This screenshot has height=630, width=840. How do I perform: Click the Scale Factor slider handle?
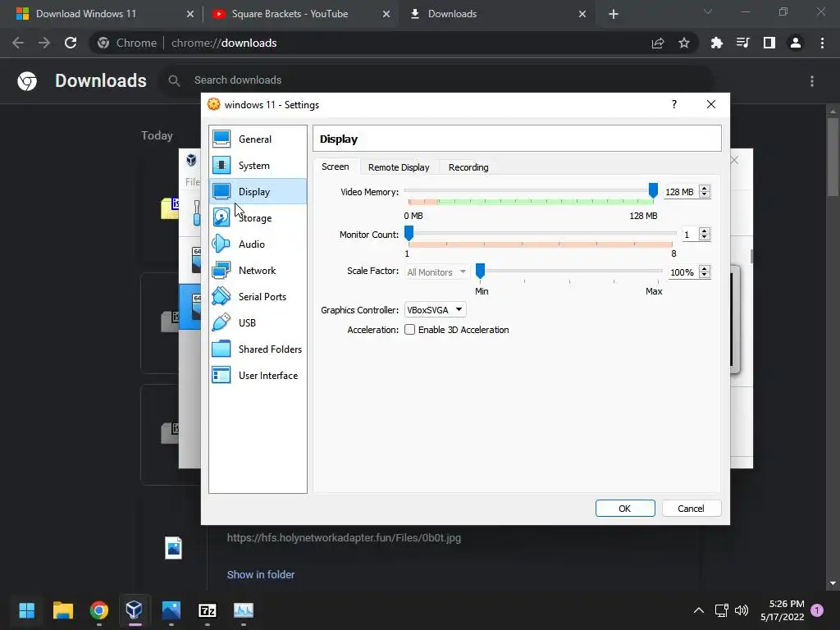tap(480, 271)
